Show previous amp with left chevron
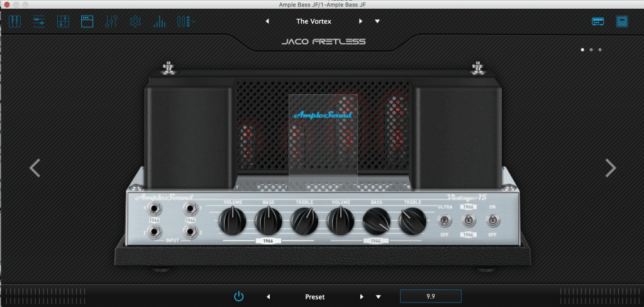644x307 pixels. pos(35,168)
